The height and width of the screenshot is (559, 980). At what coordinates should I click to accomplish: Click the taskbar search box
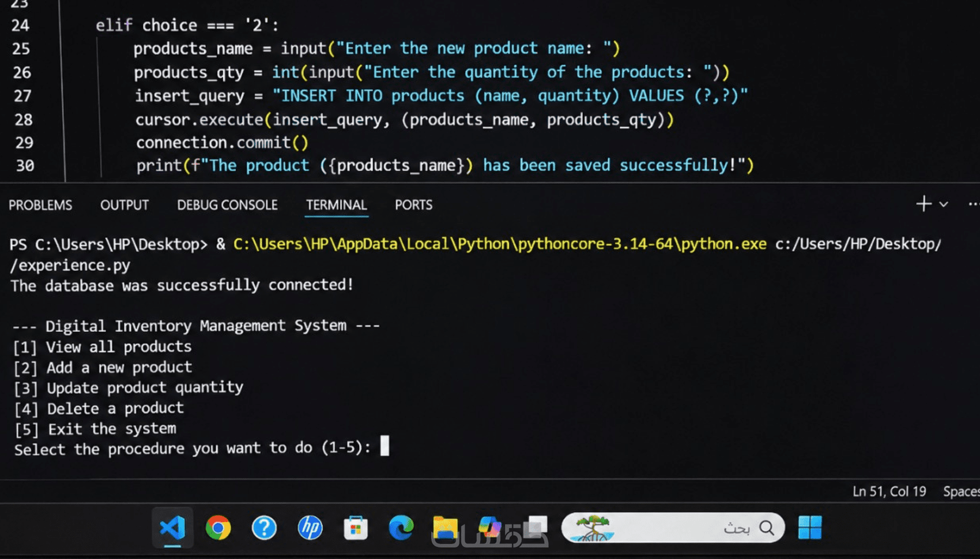tap(673, 527)
